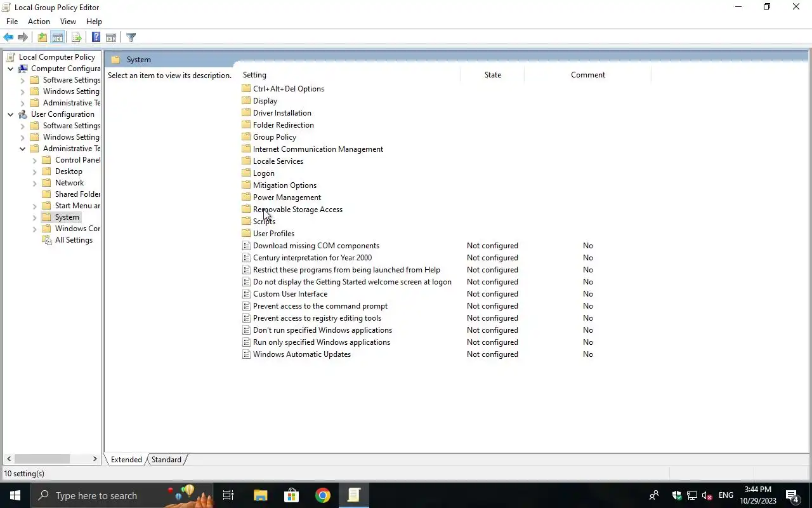Expand the Network tree node
Screen dimensions: 812x508
(35, 183)
